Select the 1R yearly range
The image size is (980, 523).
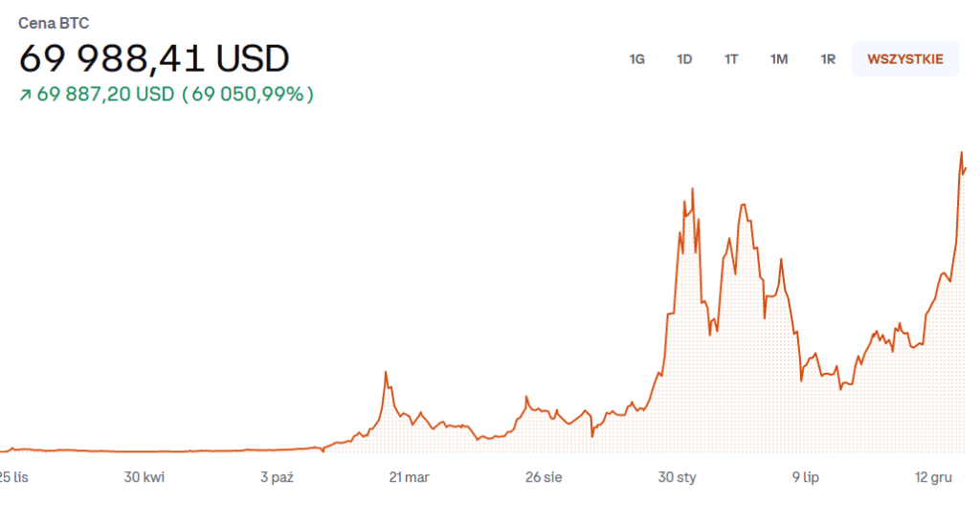[828, 59]
